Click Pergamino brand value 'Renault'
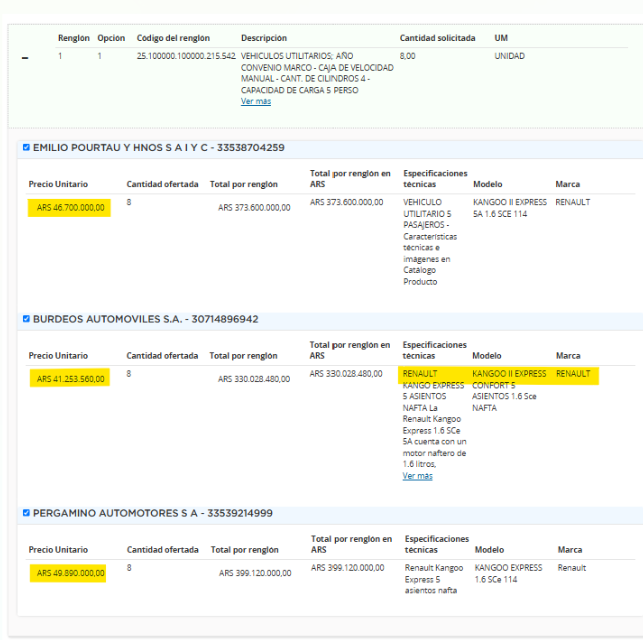 [572, 568]
